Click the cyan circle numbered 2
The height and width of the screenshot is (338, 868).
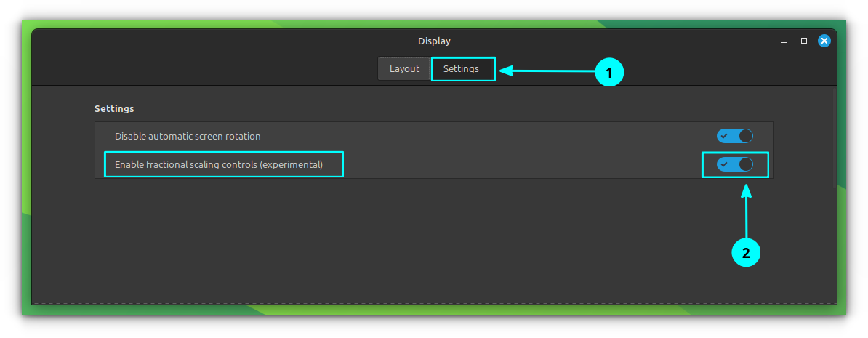click(746, 253)
